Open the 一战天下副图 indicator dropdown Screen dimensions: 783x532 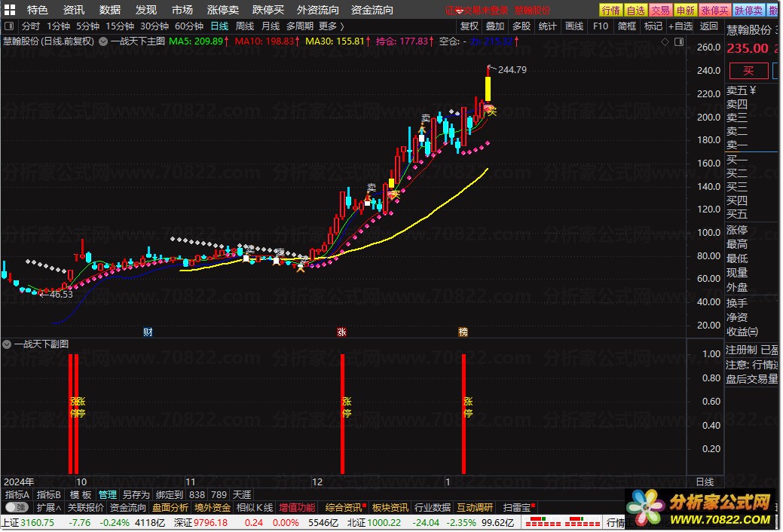(7, 344)
